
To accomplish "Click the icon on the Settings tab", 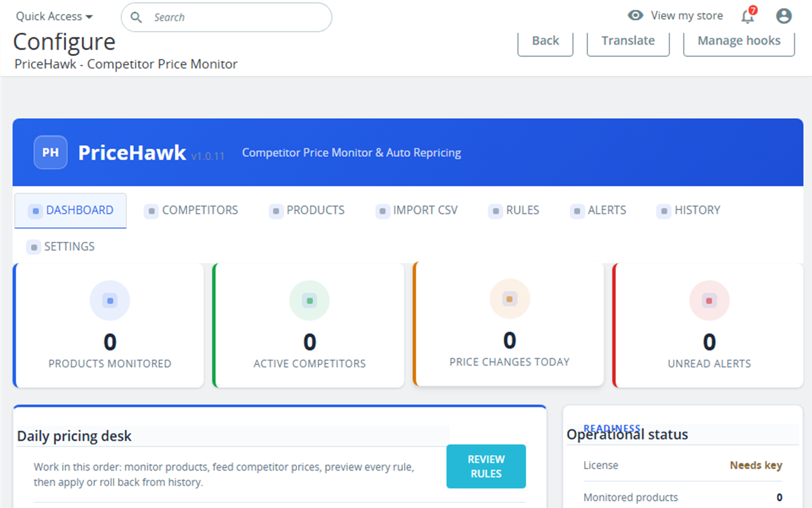I will coord(34,247).
